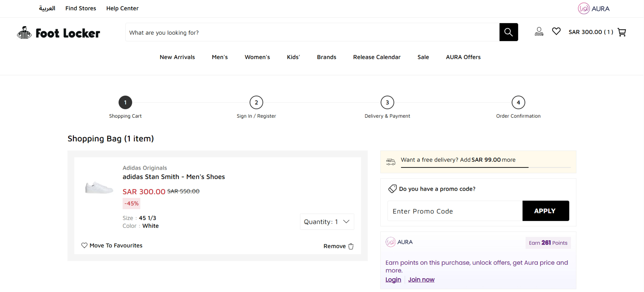Open the shopping cart icon
The height and width of the screenshot is (292, 644).
pyautogui.click(x=622, y=32)
